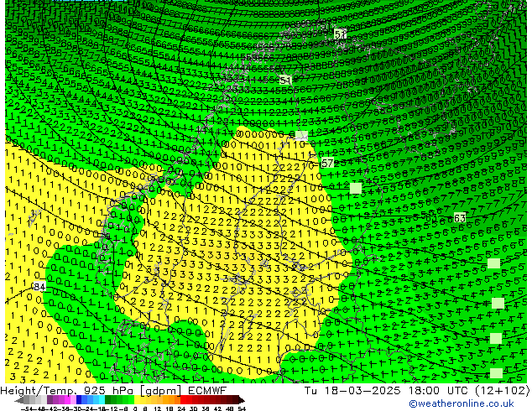Click the right arrow end of the colour scale
Image resolution: width=532 pixels, height=411 pixels.
(x=242, y=400)
